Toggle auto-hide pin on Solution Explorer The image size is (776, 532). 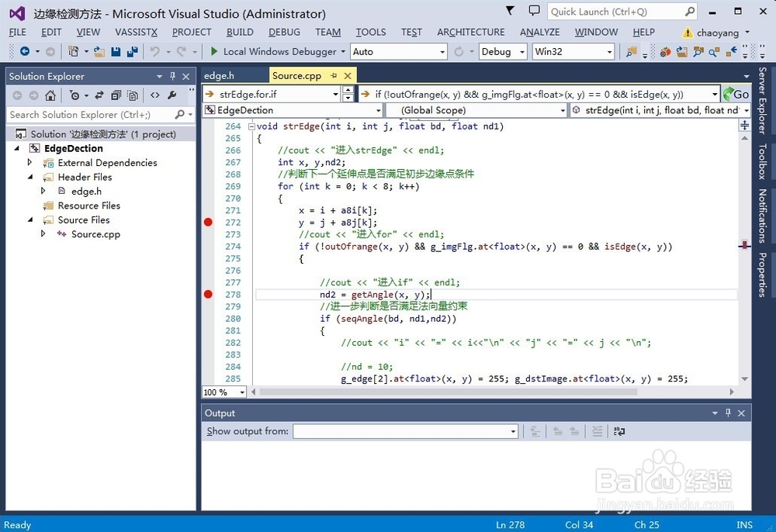tap(172, 76)
